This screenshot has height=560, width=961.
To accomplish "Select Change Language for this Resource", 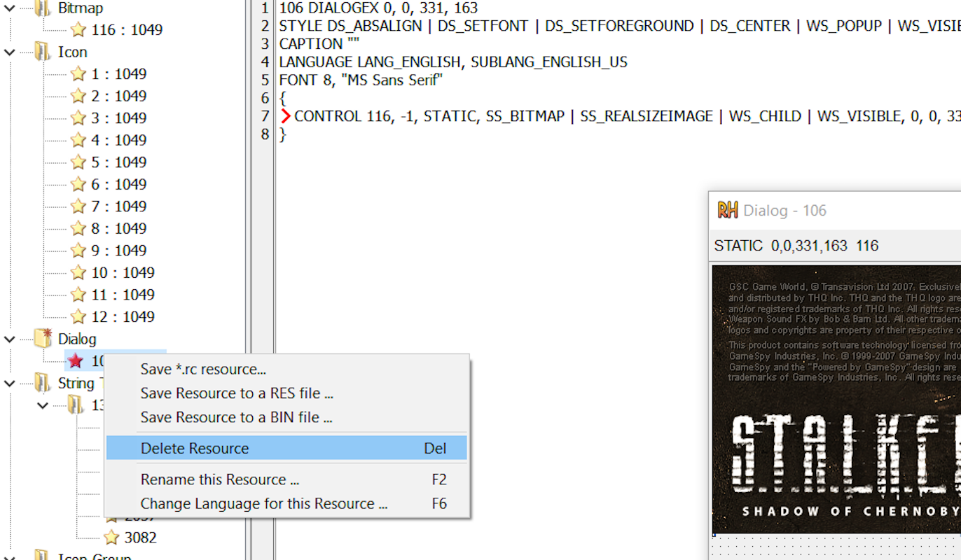I will tap(286, 503).
